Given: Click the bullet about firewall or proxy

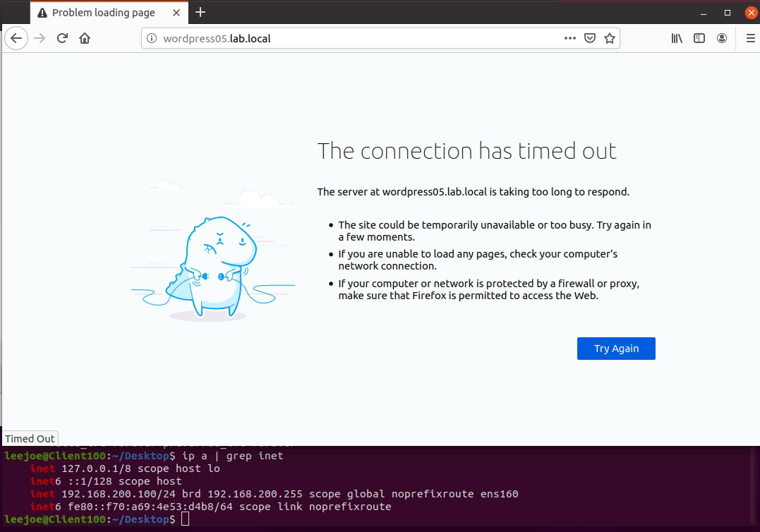Looking at the screenshot, I should pos(488,289).
